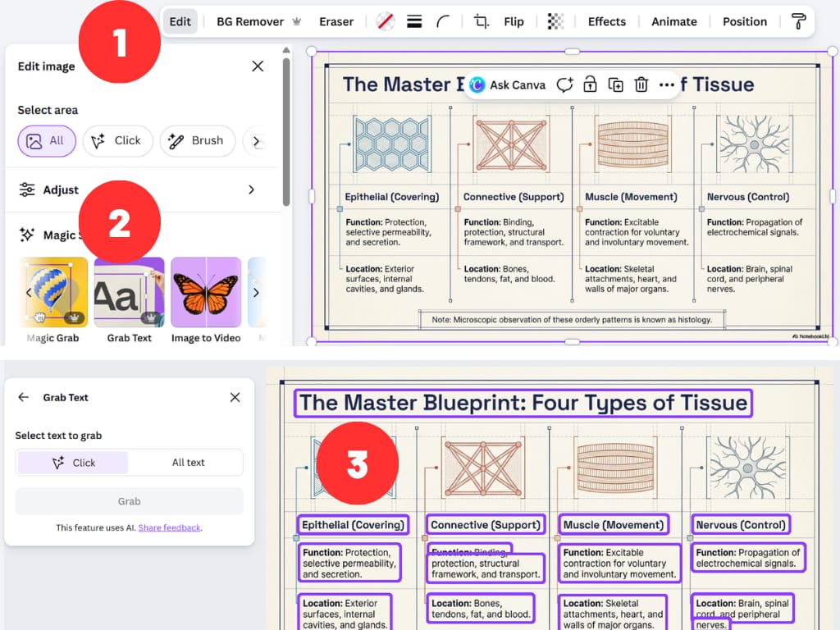Click the corner rounding icon
This screenshot has height=630, width=840.
[x=443, y=22]
